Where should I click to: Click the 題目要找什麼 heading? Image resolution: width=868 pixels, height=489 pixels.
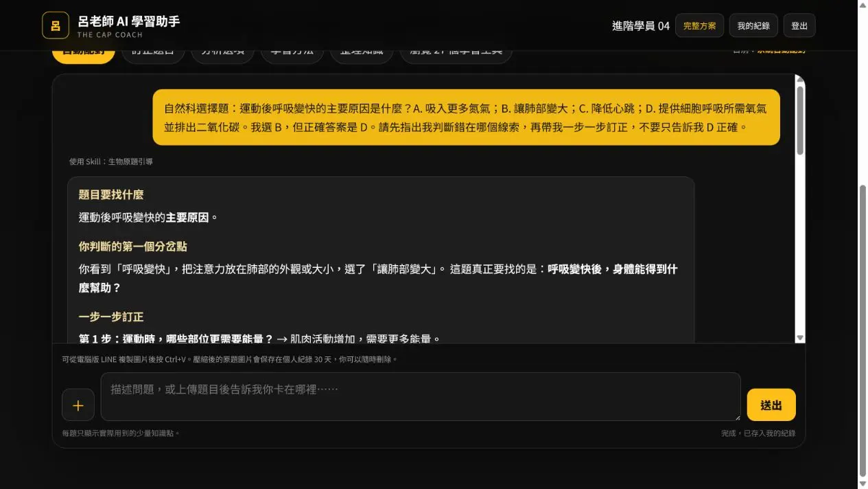[111, 195]
